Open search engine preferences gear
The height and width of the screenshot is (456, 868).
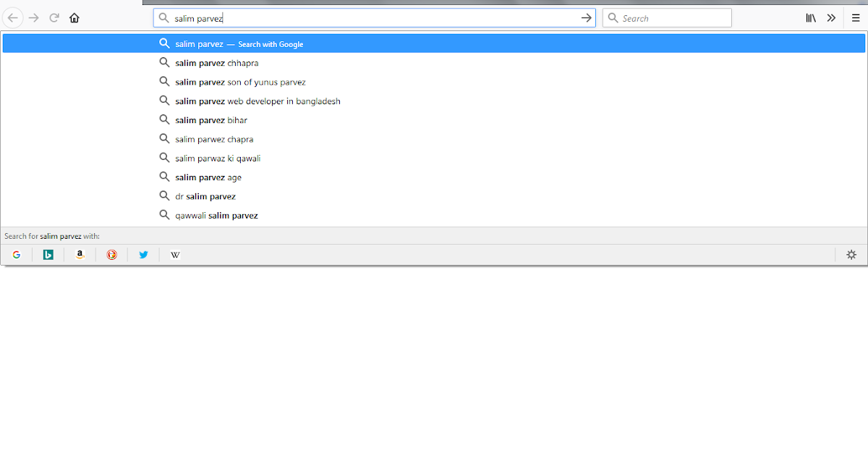coord(851,254)
